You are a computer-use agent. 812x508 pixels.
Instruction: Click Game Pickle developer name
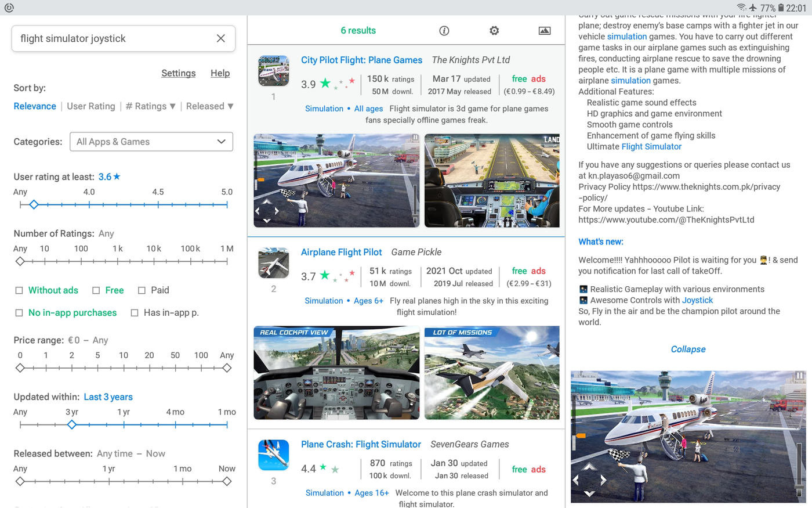pos(416,252)
